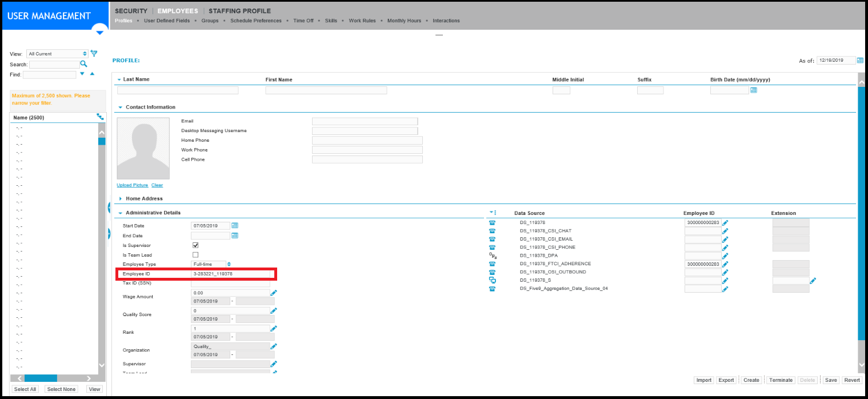Switch to the Monthly Hours tab
This screenshot has width=868, height=399.
pyautogui.click(x=404, y=21)
